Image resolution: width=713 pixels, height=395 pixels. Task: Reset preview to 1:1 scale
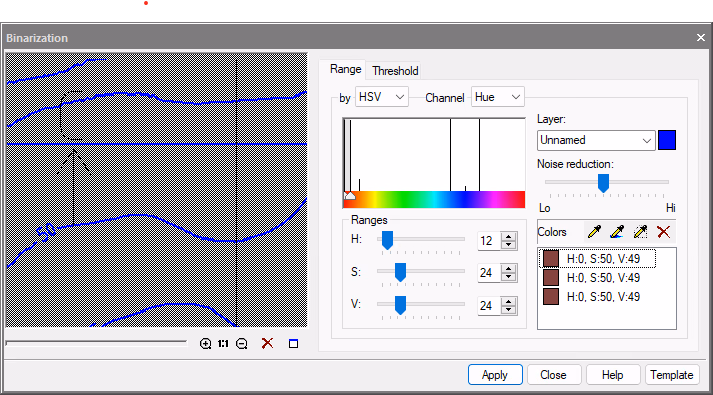pos(223,344)
